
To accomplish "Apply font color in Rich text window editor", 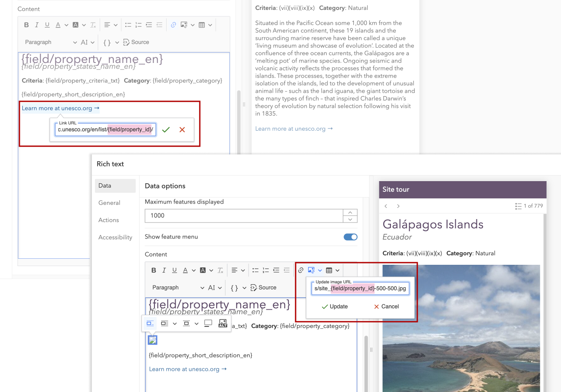I will point(185,270).
